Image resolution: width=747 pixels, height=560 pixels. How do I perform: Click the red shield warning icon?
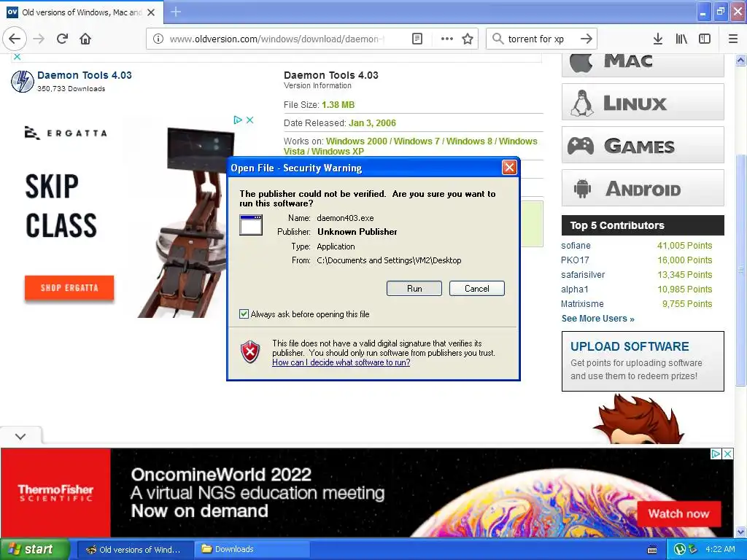pos(250,352)
